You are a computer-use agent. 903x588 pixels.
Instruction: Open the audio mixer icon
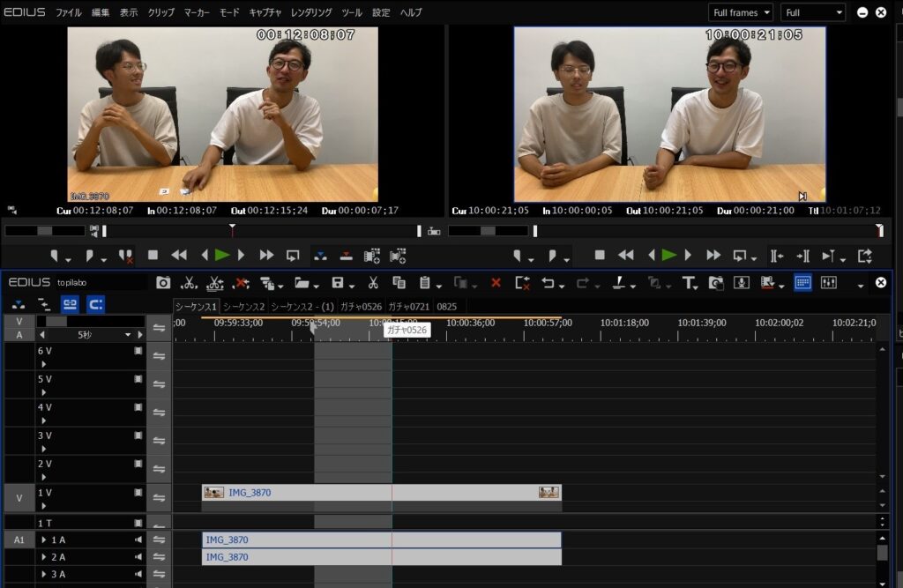coord(828,283)
